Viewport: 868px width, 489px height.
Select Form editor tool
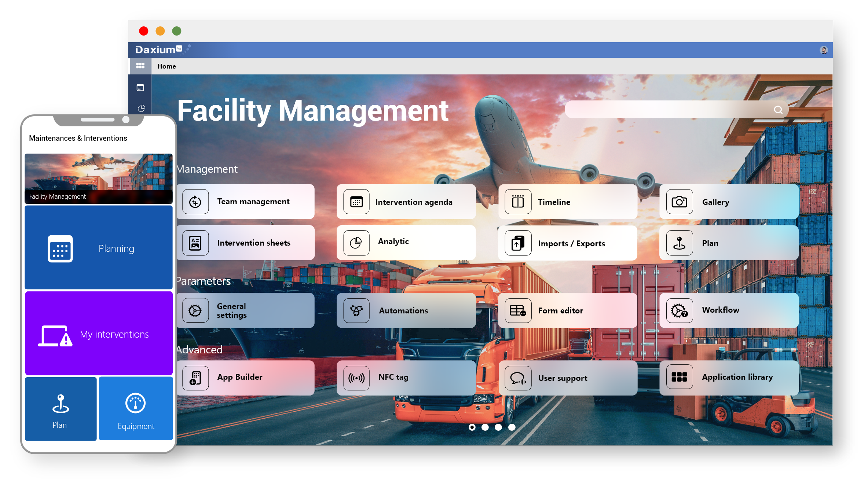[x=567, y=310]
